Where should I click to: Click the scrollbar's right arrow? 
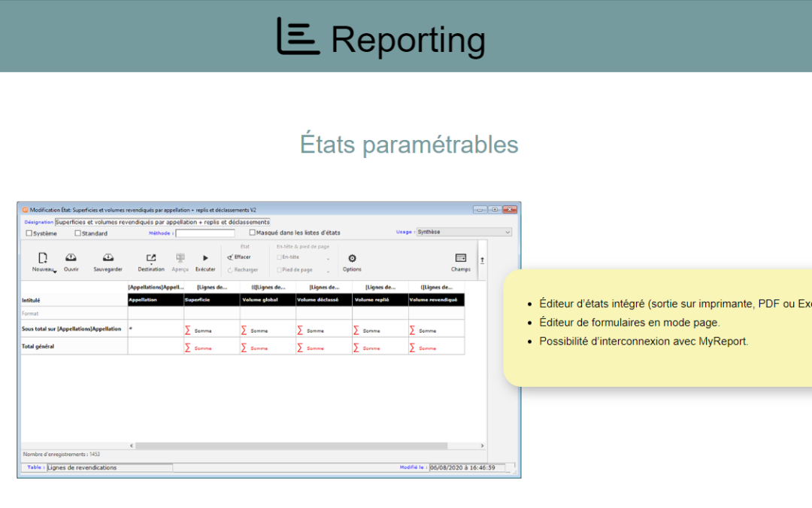[482, 446]
